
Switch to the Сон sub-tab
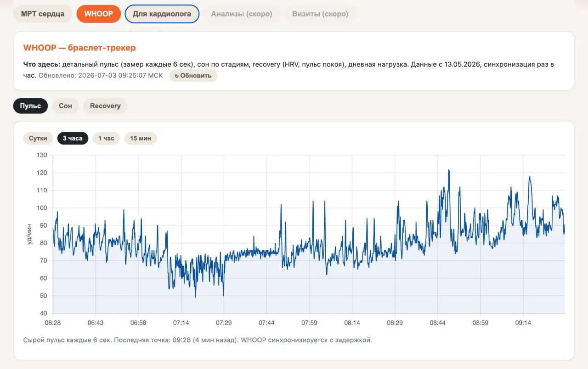pyautogui.click(x=65, y=106)
